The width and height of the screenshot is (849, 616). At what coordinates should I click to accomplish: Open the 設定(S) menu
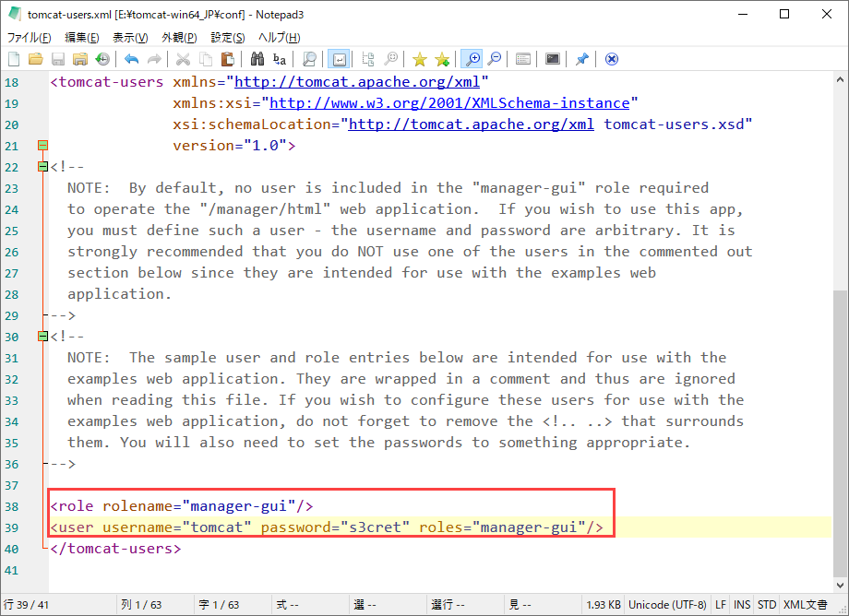tap(228, 38)
